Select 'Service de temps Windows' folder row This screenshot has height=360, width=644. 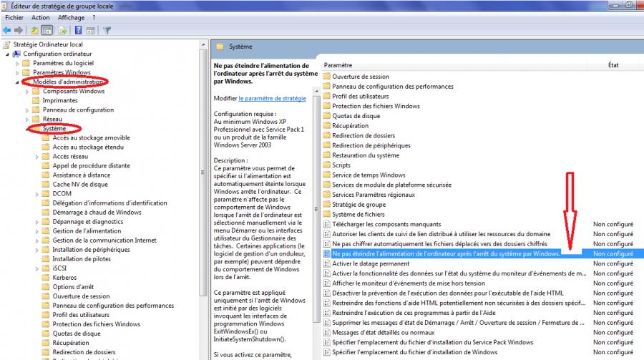[369, 175]
